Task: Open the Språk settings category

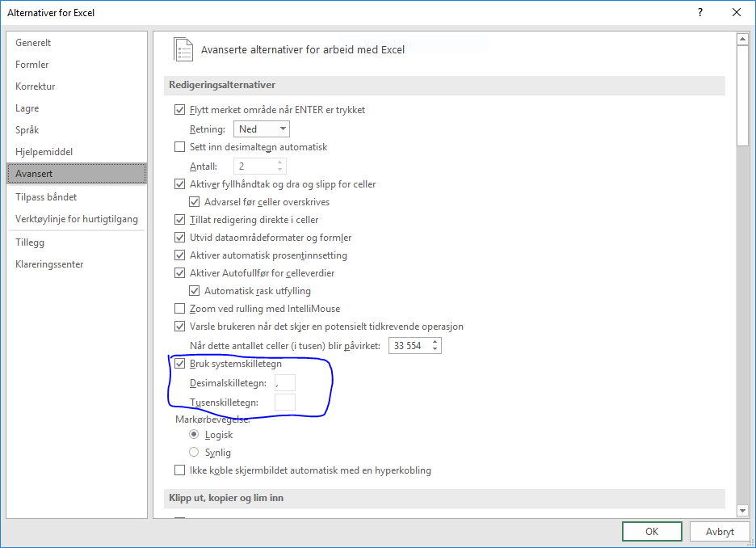Action: click(77, 130)
